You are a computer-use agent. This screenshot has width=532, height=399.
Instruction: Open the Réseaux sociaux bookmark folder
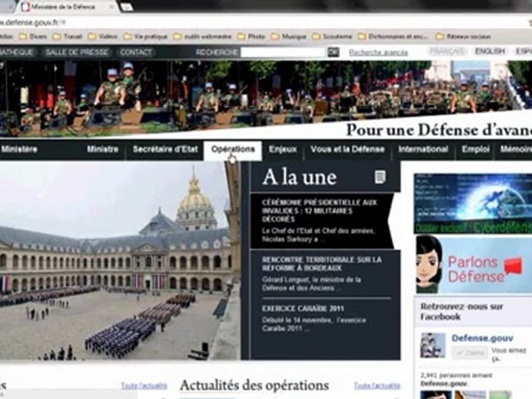coord(463,37)
